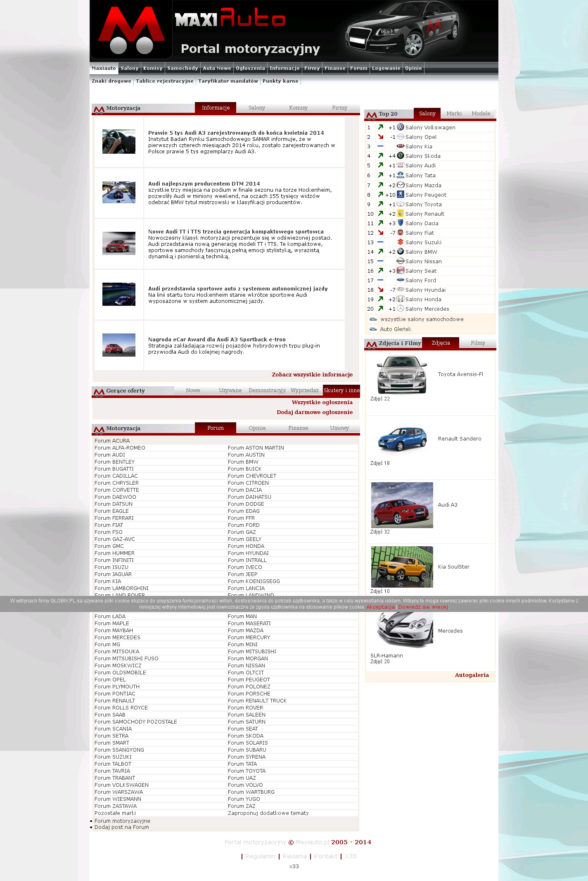Open the blue Renault Sandero thumbnail
Viewport: 588px width, 881px height.
(x=402, y=440)
